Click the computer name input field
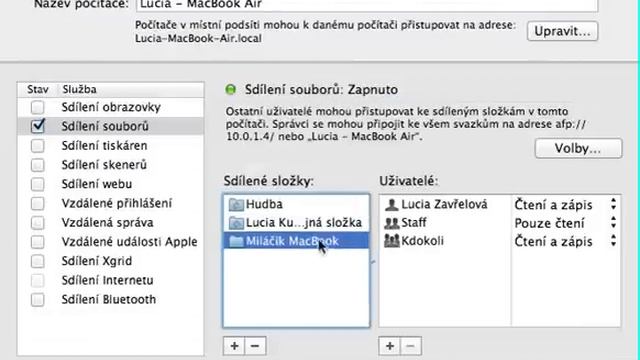 click(367, 5)
